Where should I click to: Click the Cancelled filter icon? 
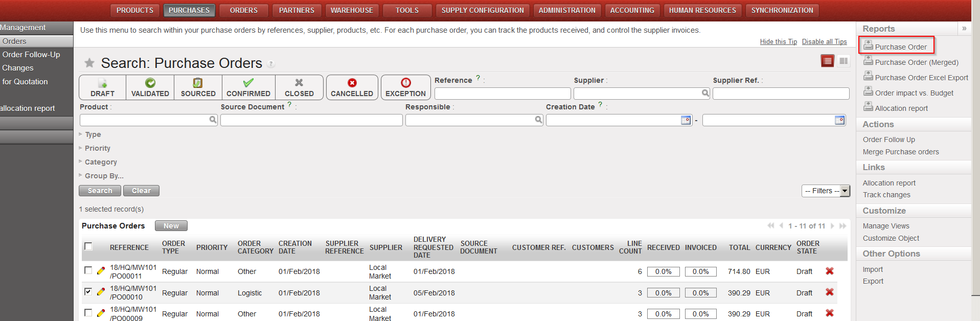[x=352, y=83]
